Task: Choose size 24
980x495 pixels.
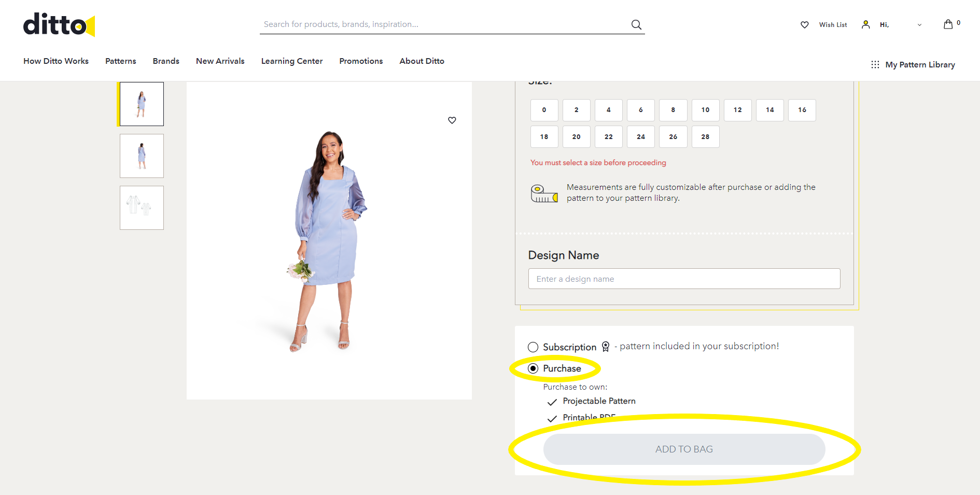Action: [641, 137]
